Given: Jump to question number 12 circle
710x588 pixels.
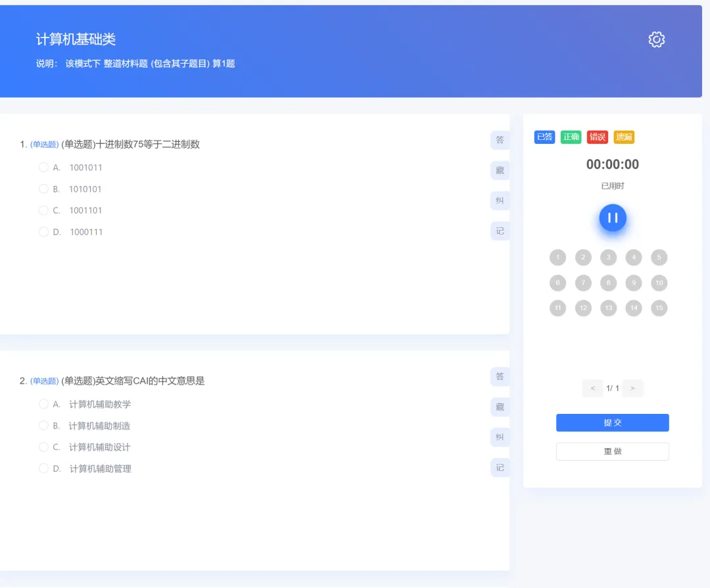Looking at the screenshot, I should pos(583,308).
